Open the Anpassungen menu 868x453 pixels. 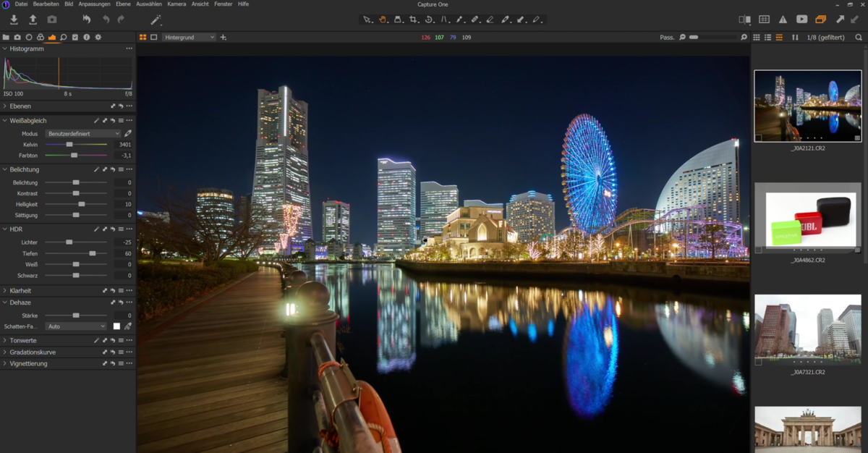(95, 4)
